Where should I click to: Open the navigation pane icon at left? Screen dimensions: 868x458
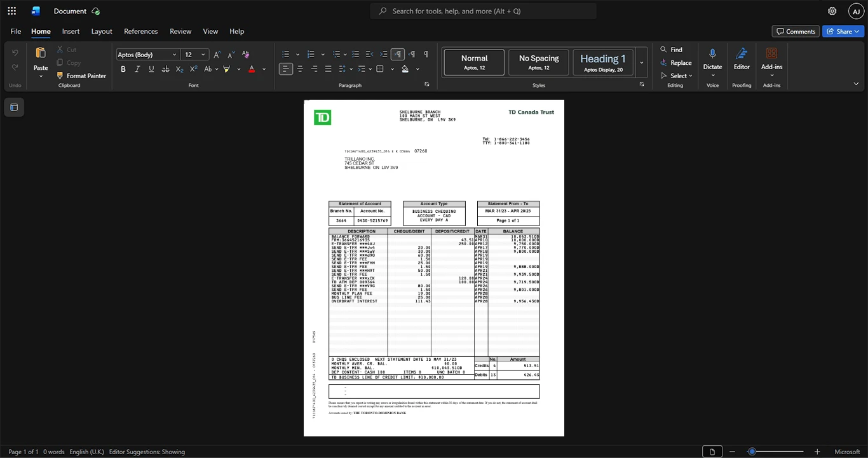[x=14, y=107]
